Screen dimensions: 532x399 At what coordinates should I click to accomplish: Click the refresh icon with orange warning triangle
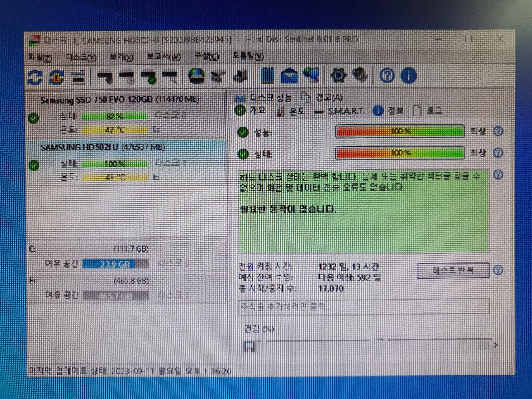(56, 77)
